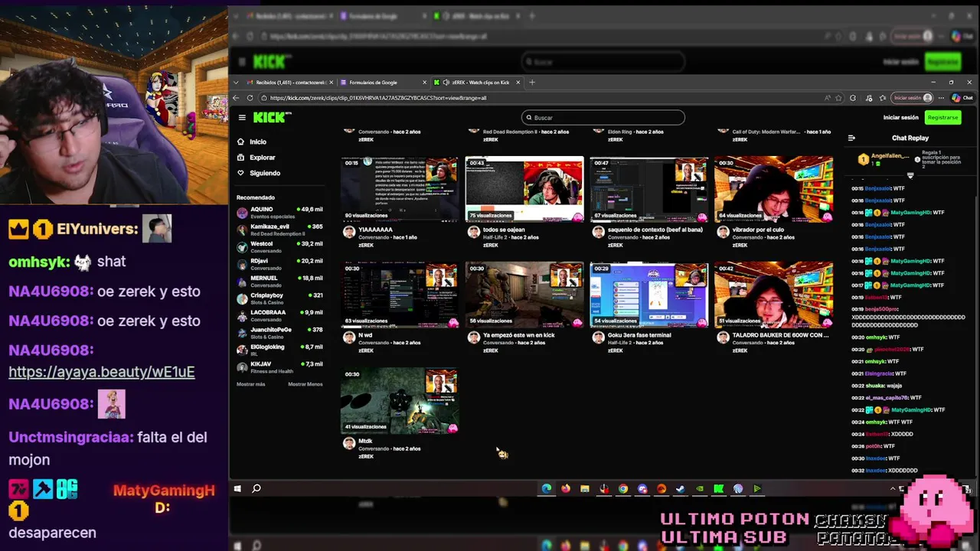Play the YIAAAAAAA clip thumbnail
Image resolution: width=980 pixels, height=551 pixels.
pyautogui.click(x=400, y=189)
